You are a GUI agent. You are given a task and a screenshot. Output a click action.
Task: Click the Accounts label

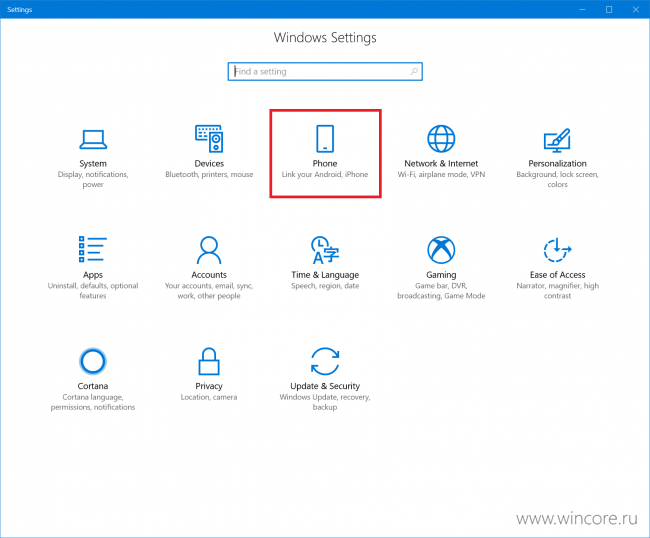[209, 275]
